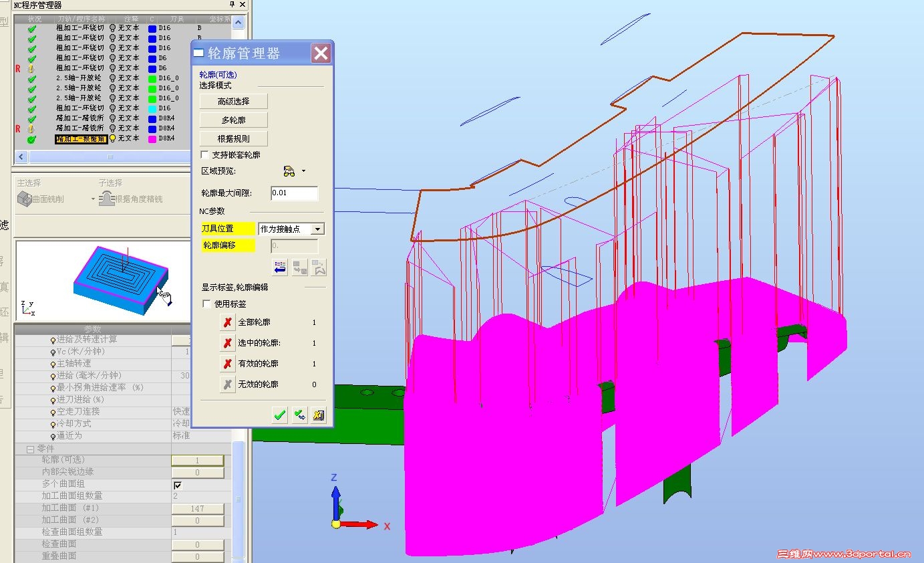This screenshot has height=563, width=924.
Task: Click the 曲面铣削 main selection icon
Action: click(x=24, y=199)
